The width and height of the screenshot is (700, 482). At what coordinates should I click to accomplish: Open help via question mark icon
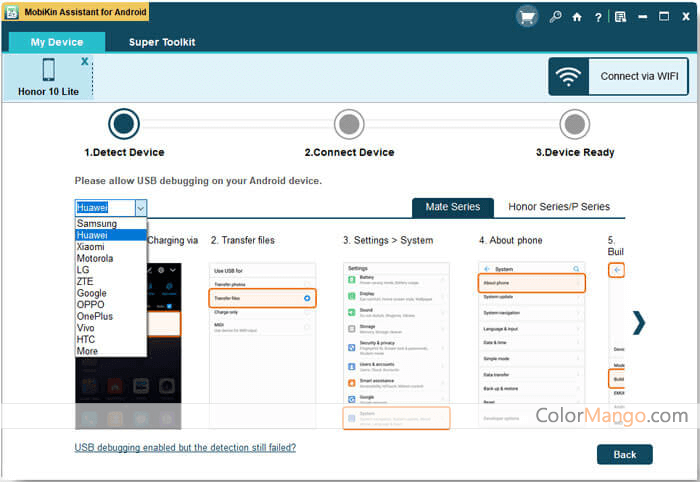(x=598, y=17)
